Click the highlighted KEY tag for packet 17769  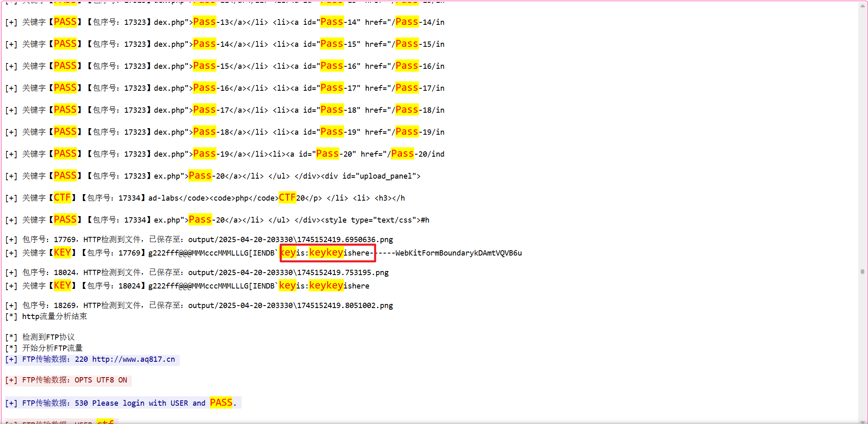click(x=62, y=253)
